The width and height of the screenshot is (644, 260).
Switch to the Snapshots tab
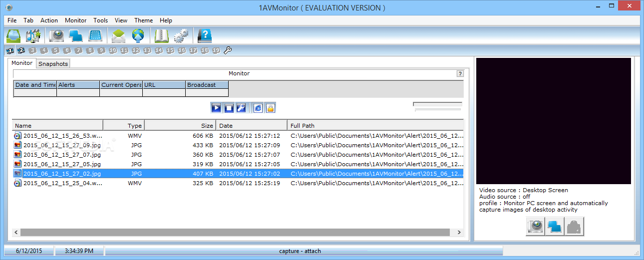click(53, 63)
